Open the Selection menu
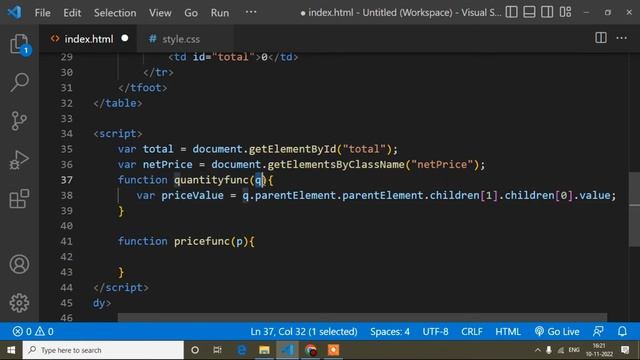 coord(115,13)
